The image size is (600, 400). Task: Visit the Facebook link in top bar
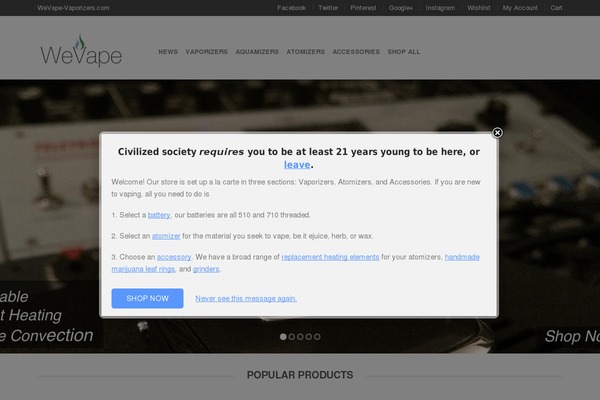[292, 8]
